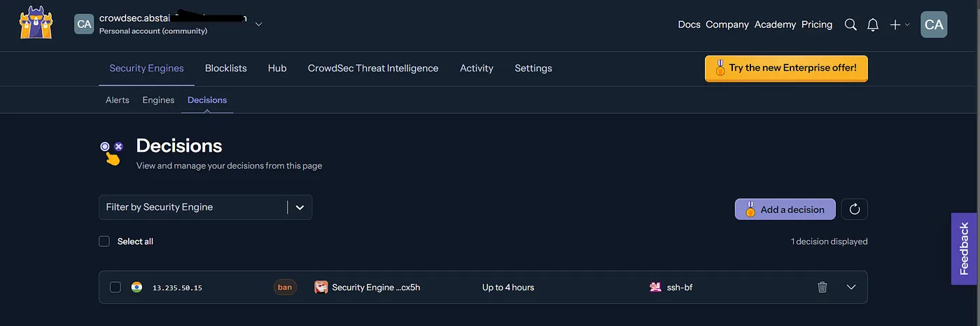Expand the 13.235.50.15 decision row chevron
Image resolution: width=980 pixels, height=326 pixels.
click(851, 287)
